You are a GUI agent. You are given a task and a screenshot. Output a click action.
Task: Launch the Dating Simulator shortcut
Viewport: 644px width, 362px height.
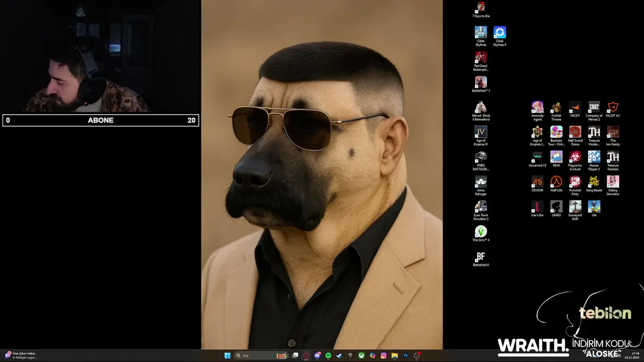click(613, 186)
